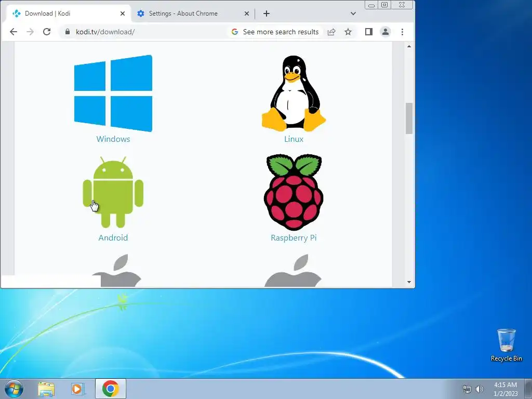Click the right gray Apple logo
Image resolution: width=532 pixels, height=399 pixels.
(x=293, y=270)
